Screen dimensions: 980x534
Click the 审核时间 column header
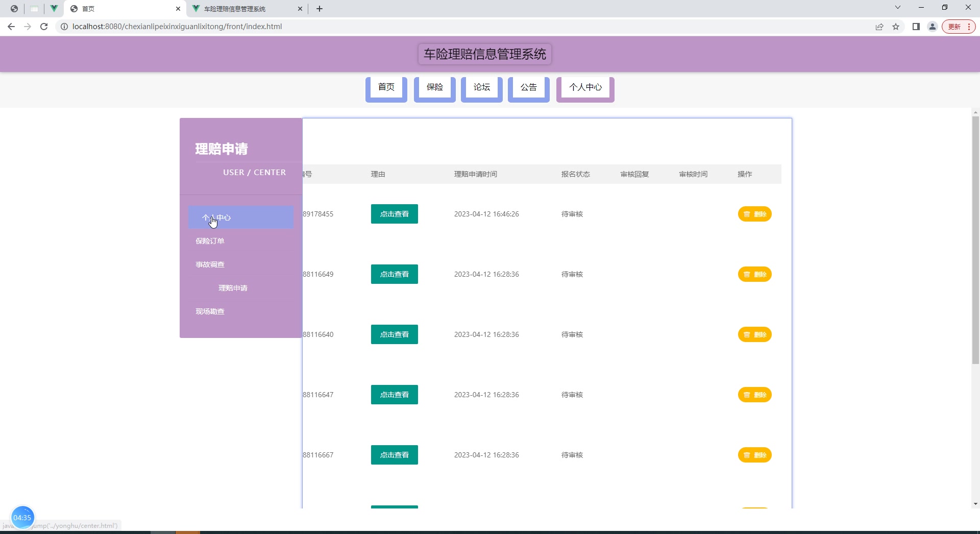[x=693, y=174]
